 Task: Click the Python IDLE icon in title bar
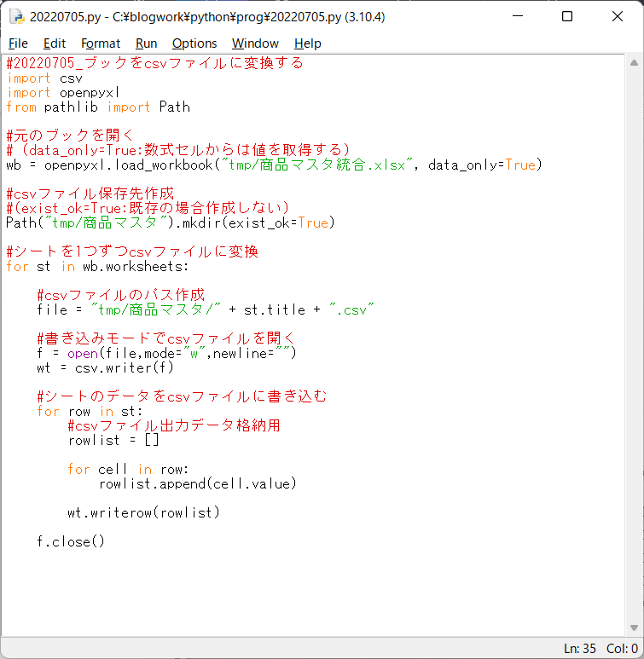[x=17, y=17]
